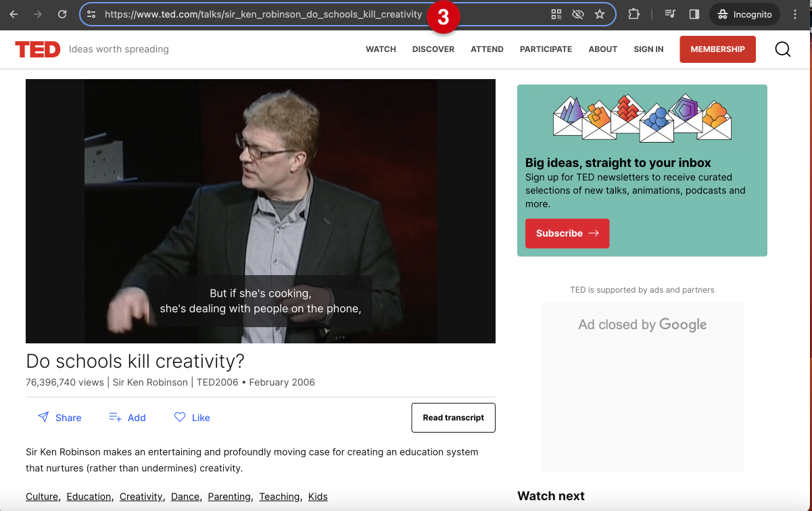Image resolution: width=812 pixels, height=511 pixels.
Task: Open the TED search magnifier icon
Action: (x=782, y=49)
